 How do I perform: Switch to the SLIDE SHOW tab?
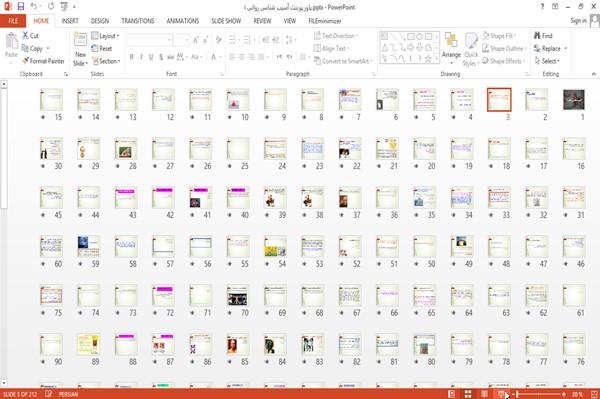click(x=226, y=21)
